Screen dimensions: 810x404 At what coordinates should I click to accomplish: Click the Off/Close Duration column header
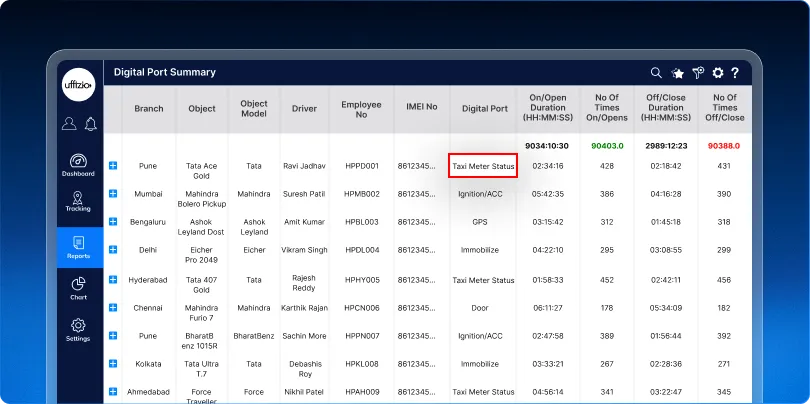(666, 107)
